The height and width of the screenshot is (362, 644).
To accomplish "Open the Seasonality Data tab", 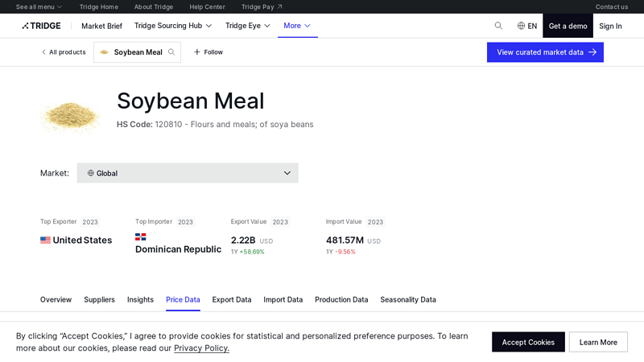I will point(408,299).
